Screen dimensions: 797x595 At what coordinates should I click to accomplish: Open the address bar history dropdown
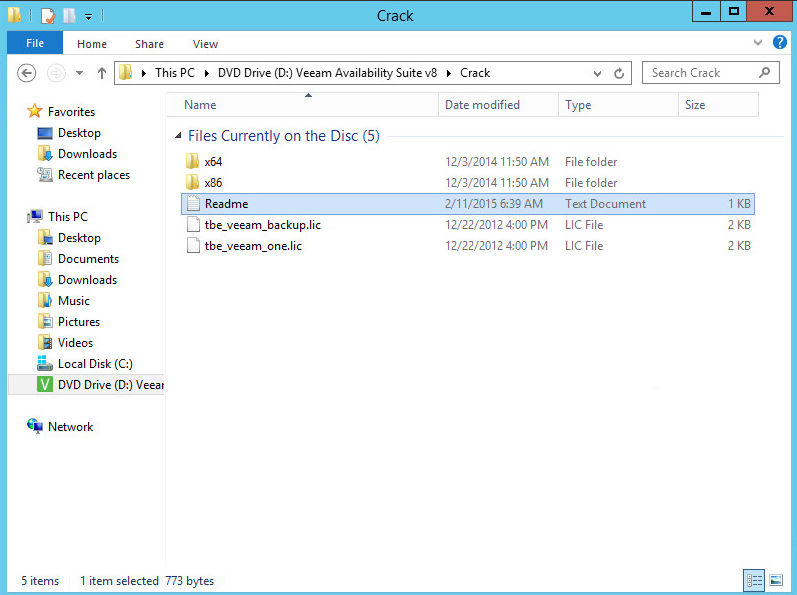coord(598,74)
